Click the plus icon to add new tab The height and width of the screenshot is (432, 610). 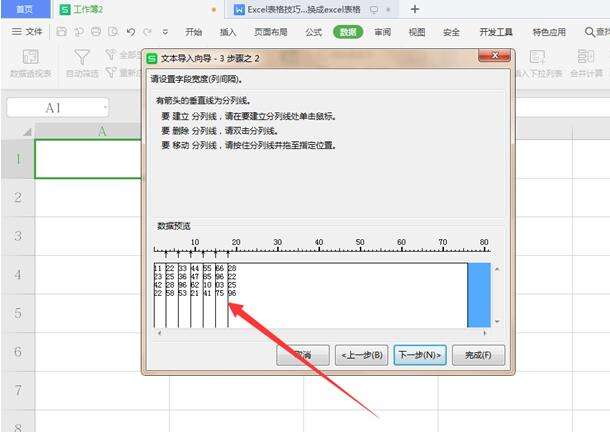[415, 9]
